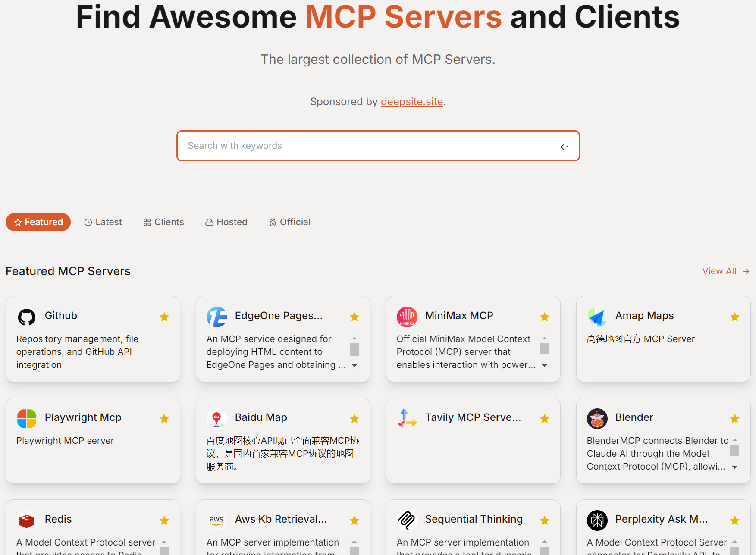Click the star on Tavily MCP card
Viewport: 756px width, 555px height.
point(545,419)
